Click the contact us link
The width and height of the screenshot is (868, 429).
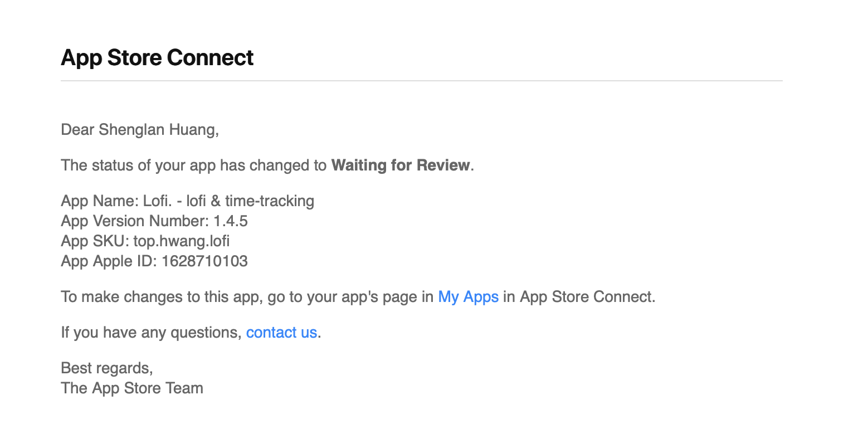point(281,333)
